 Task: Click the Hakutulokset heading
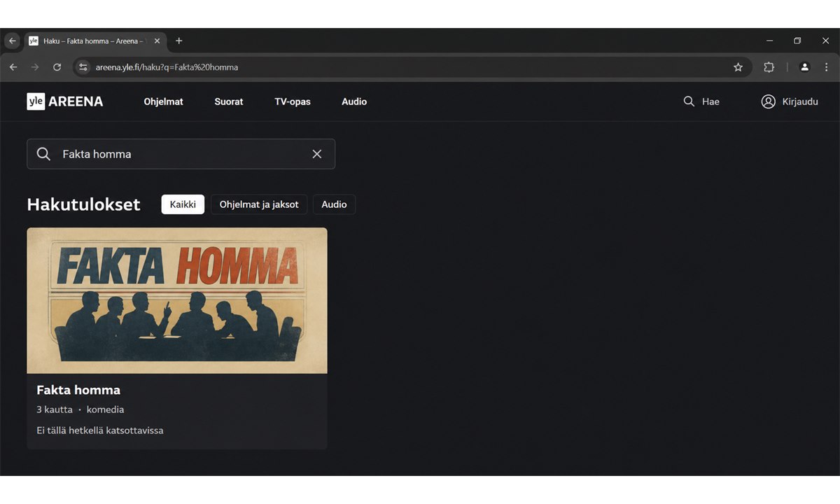point(83,204)
